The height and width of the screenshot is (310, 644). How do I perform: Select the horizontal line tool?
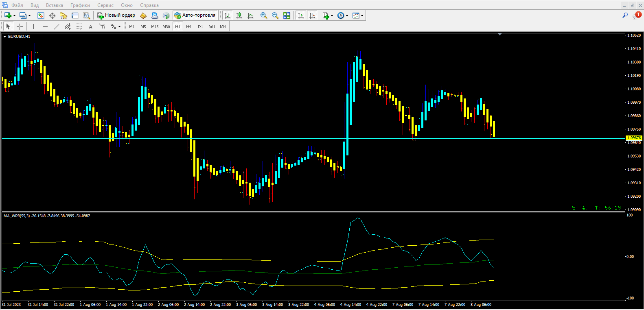45,26
